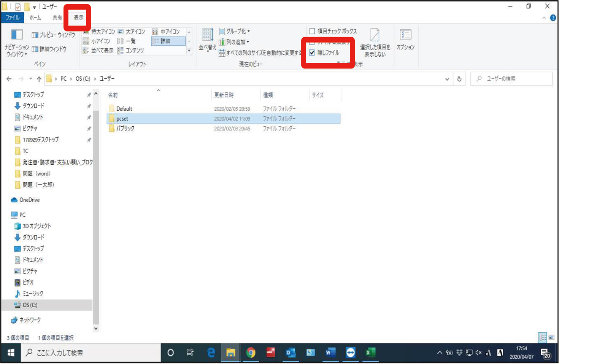Open Google Chrome from the taskbar

[x=251, y=353]
